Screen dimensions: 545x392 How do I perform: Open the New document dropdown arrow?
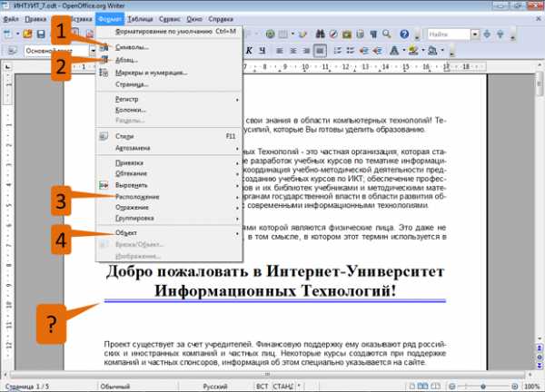pyautogui.click(x=17, y=34)
